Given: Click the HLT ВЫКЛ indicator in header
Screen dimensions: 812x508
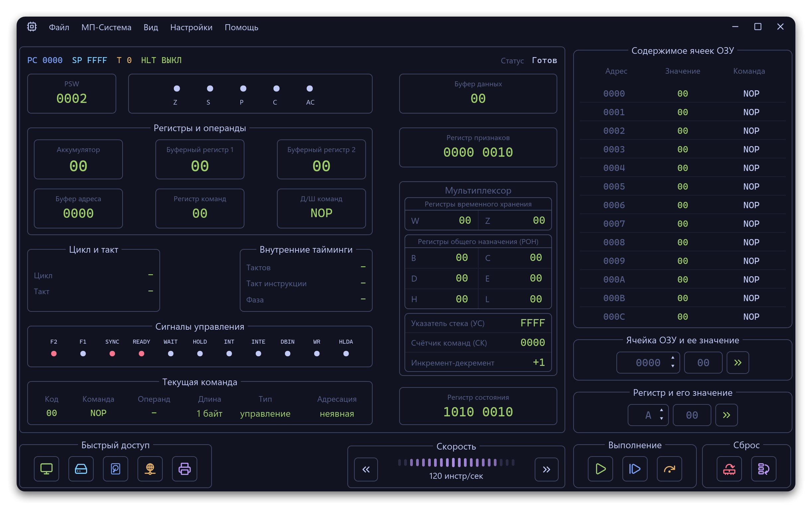Looking at the screenshot, I should (161, 60).
